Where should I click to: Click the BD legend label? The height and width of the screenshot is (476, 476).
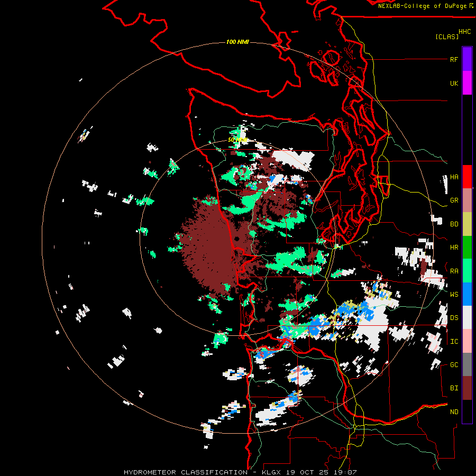tap(454, 224)
